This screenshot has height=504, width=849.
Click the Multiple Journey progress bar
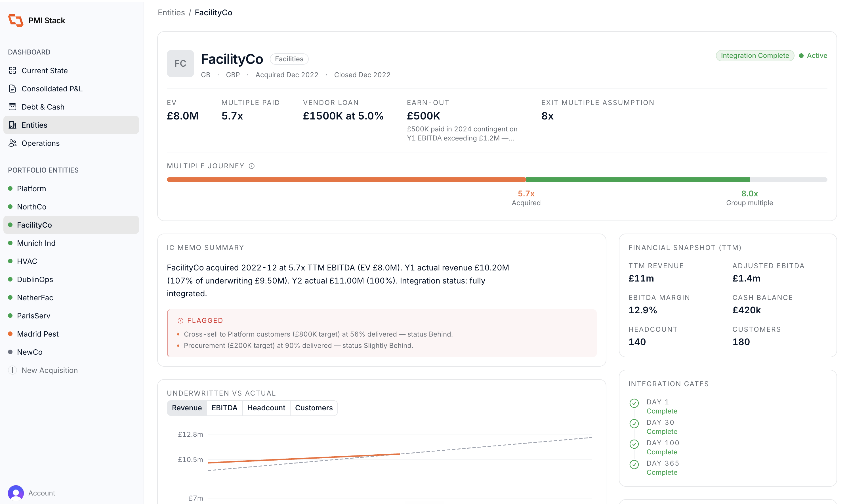(x=497, y=180)
